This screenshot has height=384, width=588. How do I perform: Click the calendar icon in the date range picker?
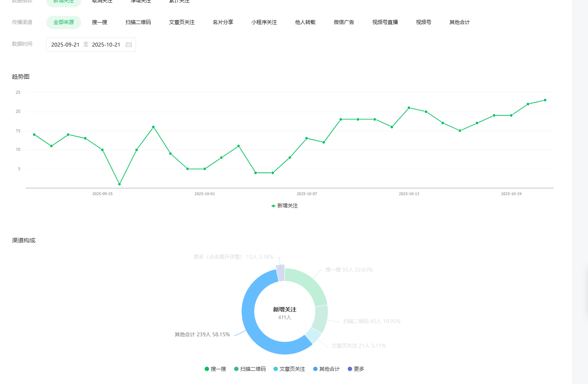[x=129, y=45]
